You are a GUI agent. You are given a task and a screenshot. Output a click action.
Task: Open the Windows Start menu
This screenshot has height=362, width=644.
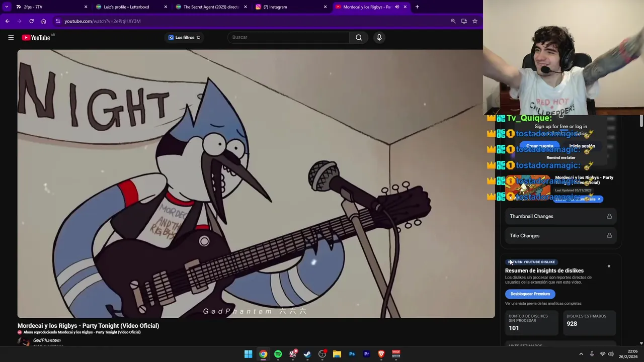click(x=248, y=354)
